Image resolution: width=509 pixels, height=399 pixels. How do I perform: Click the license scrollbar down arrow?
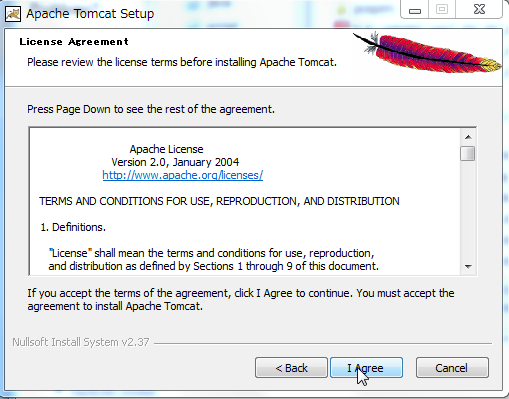tap(468, 266)
